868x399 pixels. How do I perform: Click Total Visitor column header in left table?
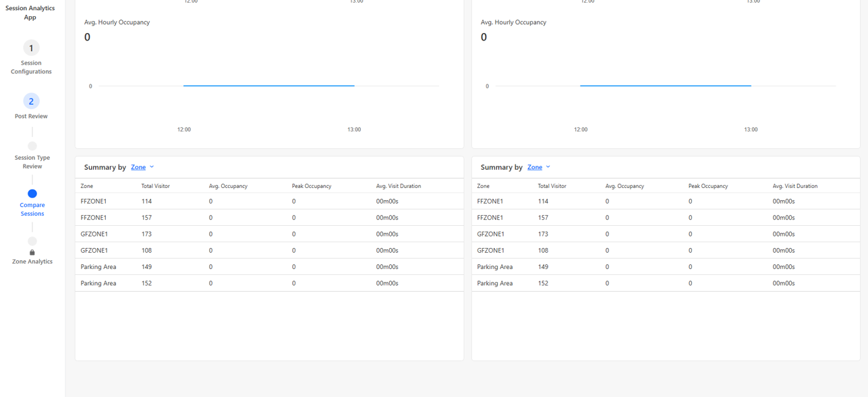(155, 186)
